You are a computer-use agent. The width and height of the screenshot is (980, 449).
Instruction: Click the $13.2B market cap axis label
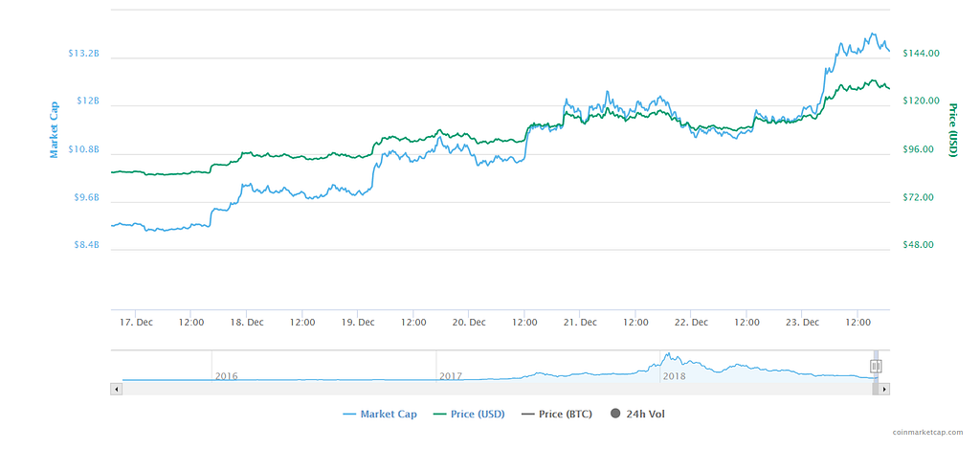(83, 54)
